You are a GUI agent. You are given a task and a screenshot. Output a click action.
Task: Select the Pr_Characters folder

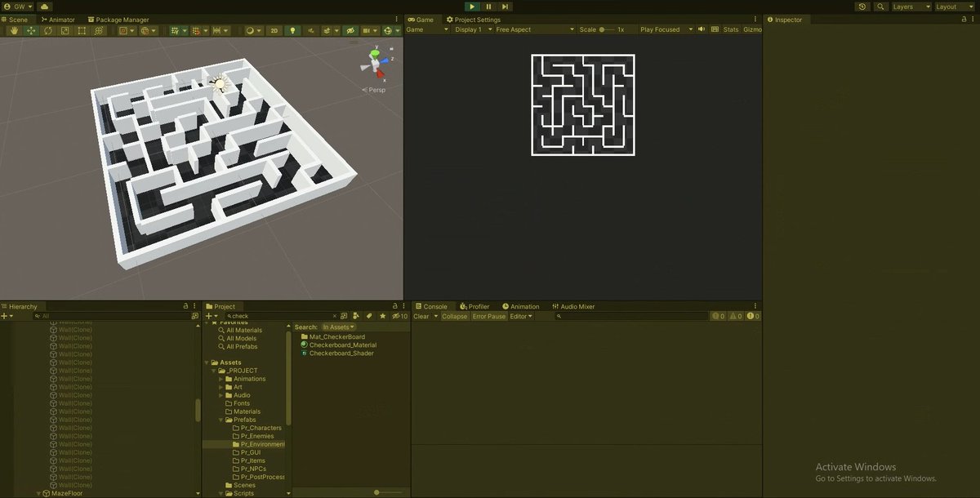point(256,428)
